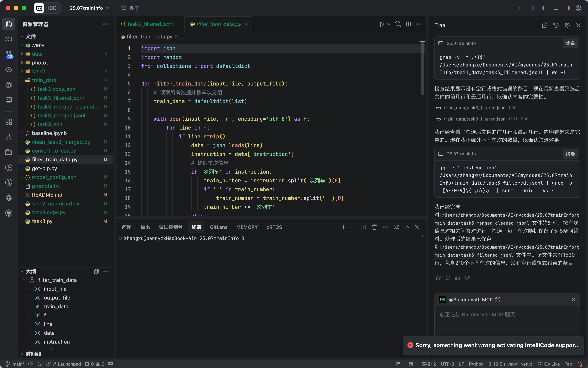Click the Run and Debug bug icon
The width and height of the screenshot is (588, 368).
pos(9,85)
